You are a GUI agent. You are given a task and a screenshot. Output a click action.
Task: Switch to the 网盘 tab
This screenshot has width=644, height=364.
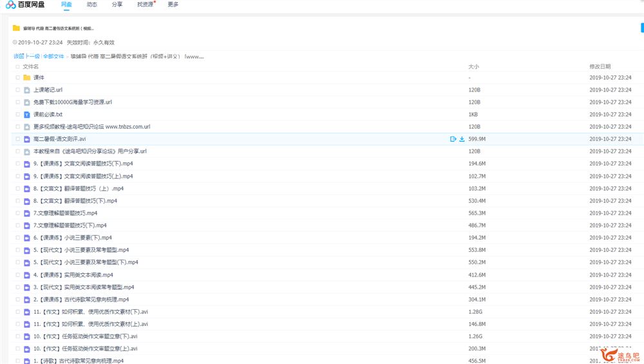66,5
